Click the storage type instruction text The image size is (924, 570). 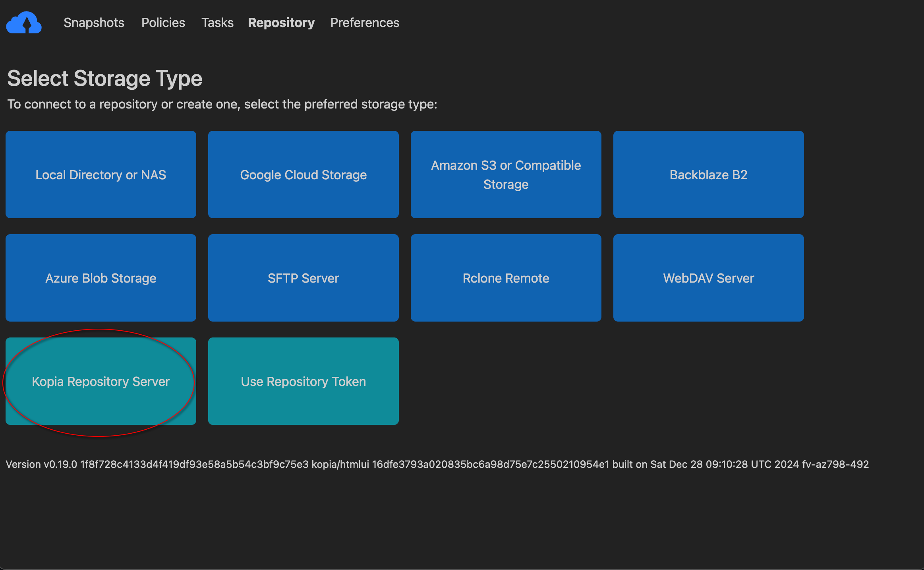(222, 104)
